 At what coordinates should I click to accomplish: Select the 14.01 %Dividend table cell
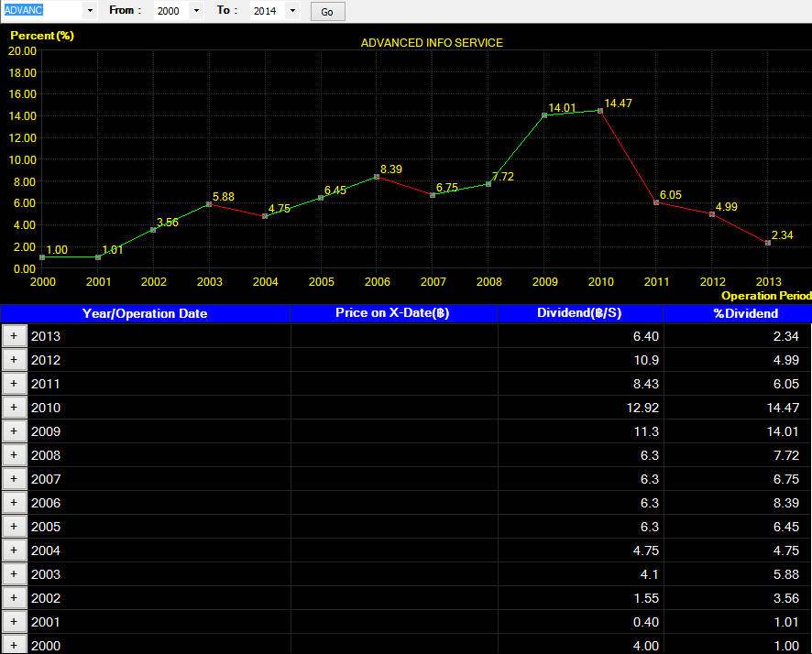pos(738,431)
